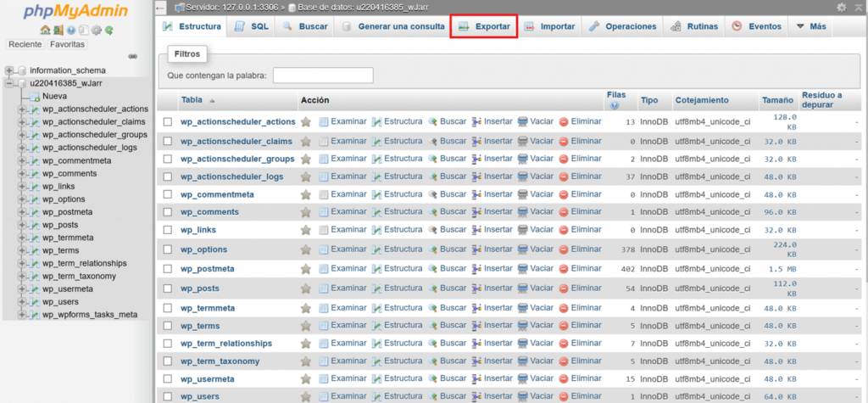This screenshot has height=403, width=868.
Task: Click database icon beside information_schema
Action: [x=21, y=70]
